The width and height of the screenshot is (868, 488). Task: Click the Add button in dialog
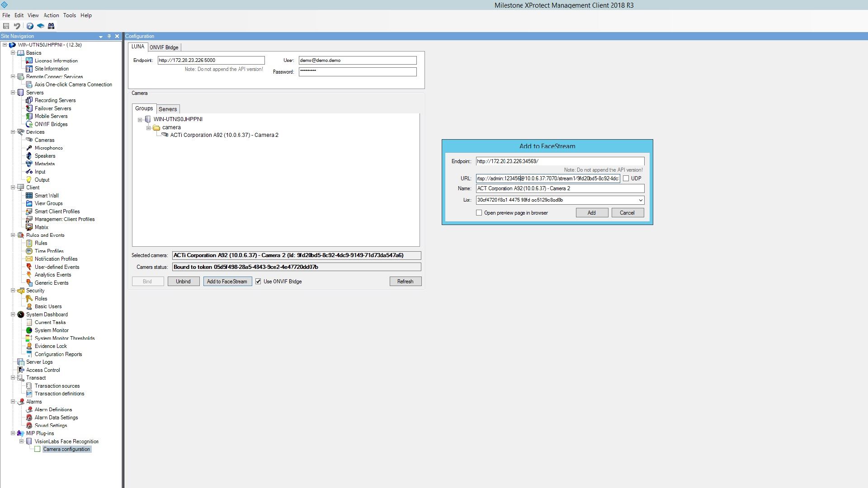pyautogui.click(x=592, y=213)
